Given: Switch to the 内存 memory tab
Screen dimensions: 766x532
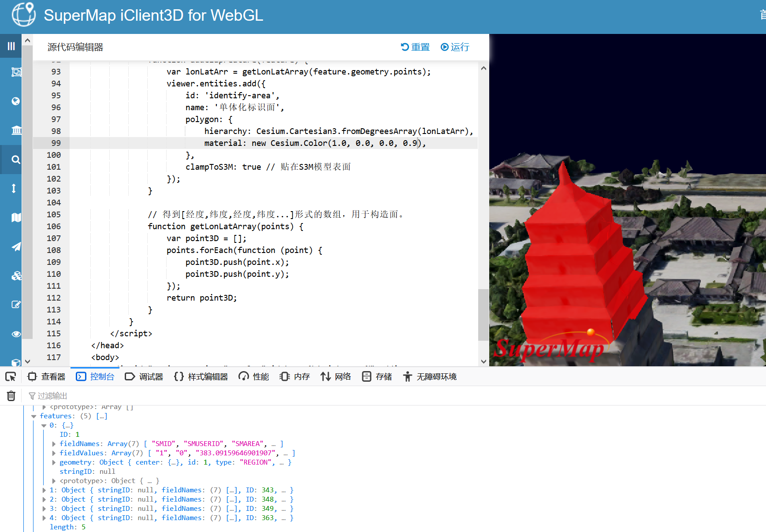Looking at the screenshot, I should point(295,377).
